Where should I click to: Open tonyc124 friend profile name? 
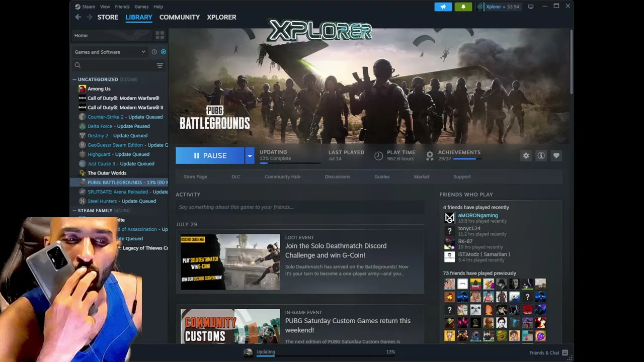coord(469,228)
